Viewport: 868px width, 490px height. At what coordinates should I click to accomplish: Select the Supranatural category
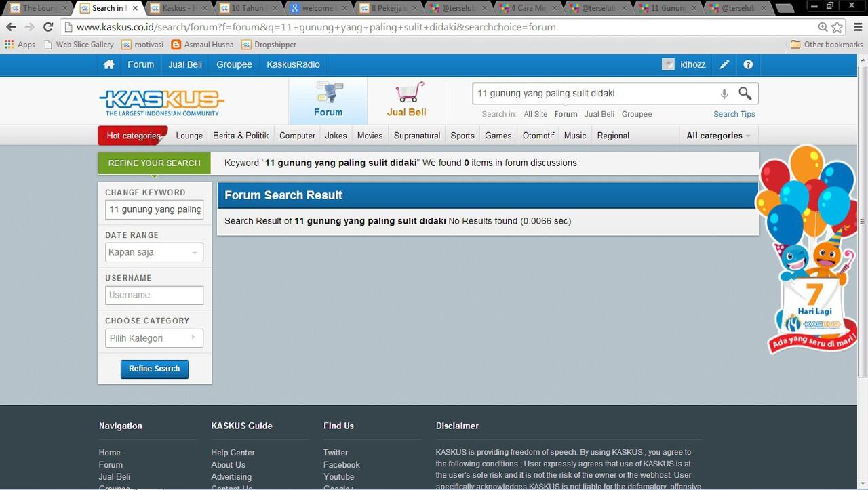[x=417, y=136]
